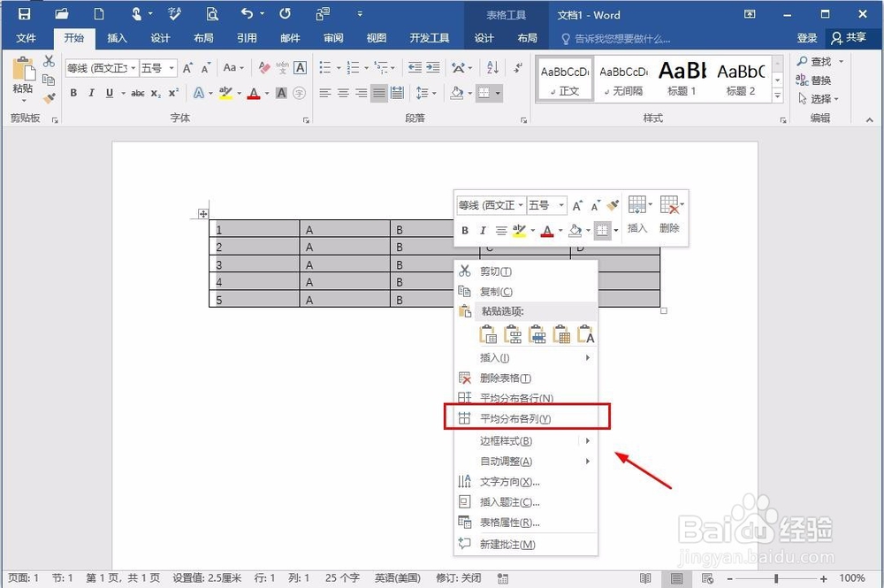
Task: Click the table move handle icon
Action: click(x=203, y=214)
